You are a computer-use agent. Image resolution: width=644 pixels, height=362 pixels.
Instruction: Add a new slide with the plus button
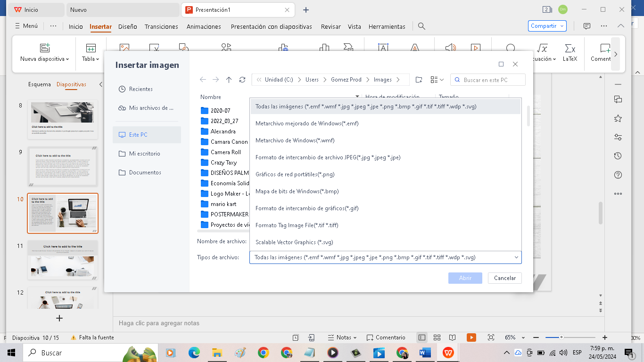(59, 318)
